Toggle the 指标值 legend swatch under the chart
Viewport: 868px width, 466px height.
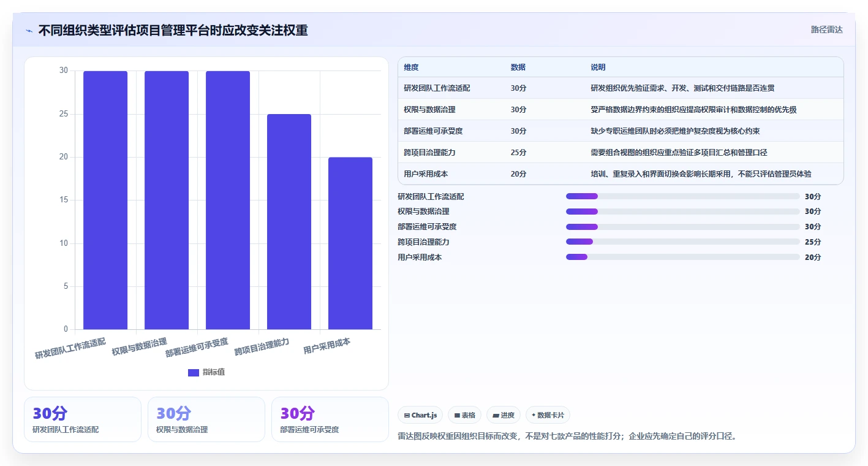194,372
